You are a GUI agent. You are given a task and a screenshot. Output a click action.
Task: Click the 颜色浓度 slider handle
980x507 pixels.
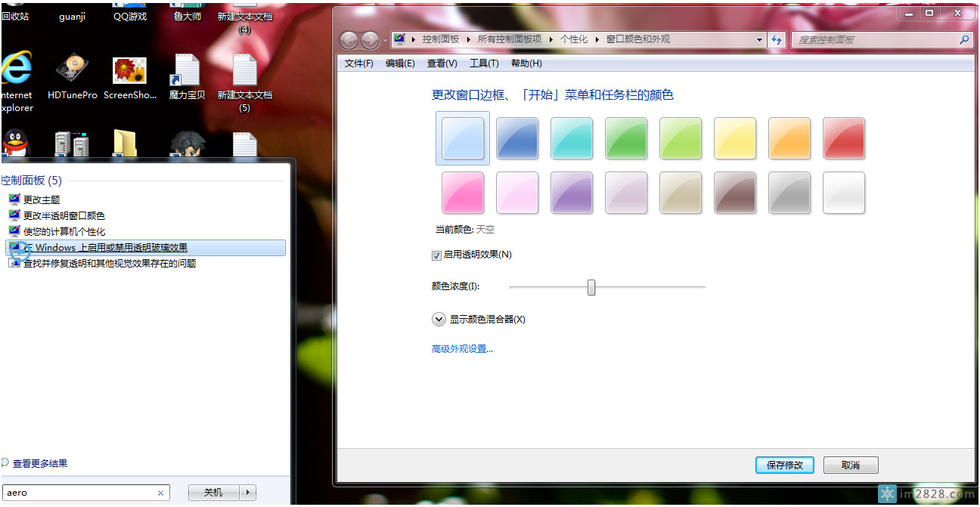tap(591, 287)
